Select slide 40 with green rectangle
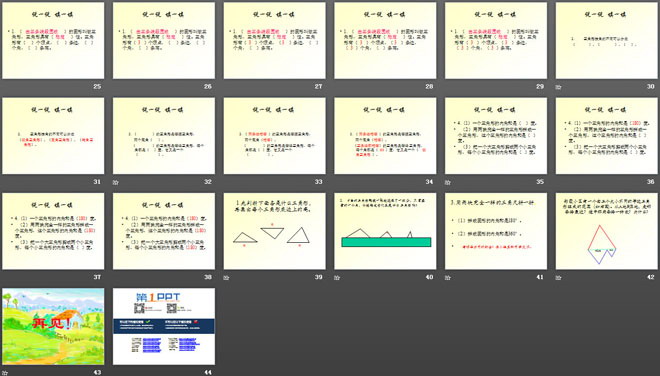Screen dimensions: 660x376 (385, 231)
